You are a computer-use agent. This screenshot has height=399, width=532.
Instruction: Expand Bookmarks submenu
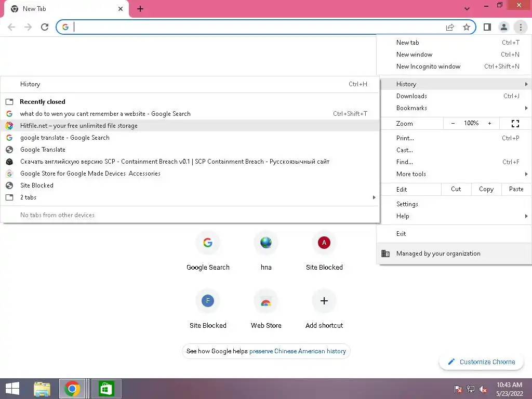click(x=454, y=108)
